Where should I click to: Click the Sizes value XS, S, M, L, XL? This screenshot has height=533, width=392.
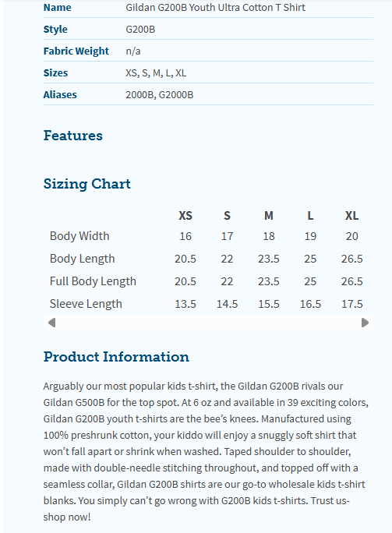click(156, 72)
